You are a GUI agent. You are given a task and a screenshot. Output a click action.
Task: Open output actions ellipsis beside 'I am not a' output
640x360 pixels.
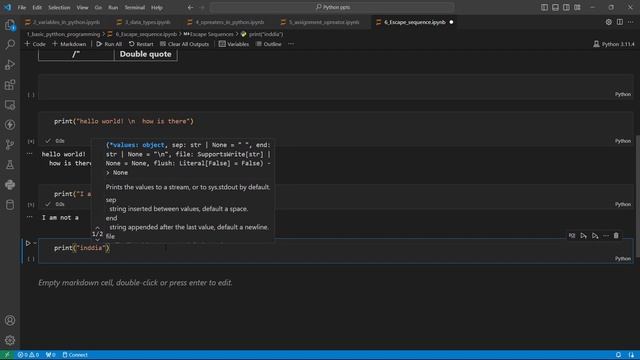point(29,217)
